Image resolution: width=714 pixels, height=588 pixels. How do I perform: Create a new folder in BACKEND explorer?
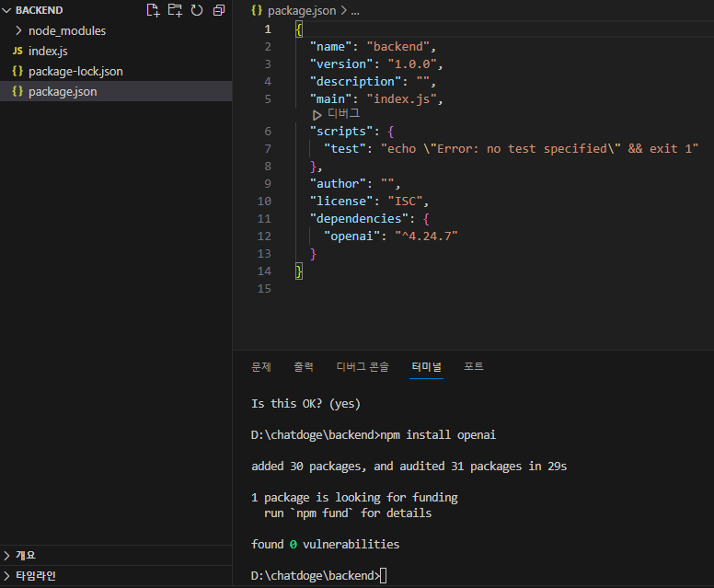point(175,10)
